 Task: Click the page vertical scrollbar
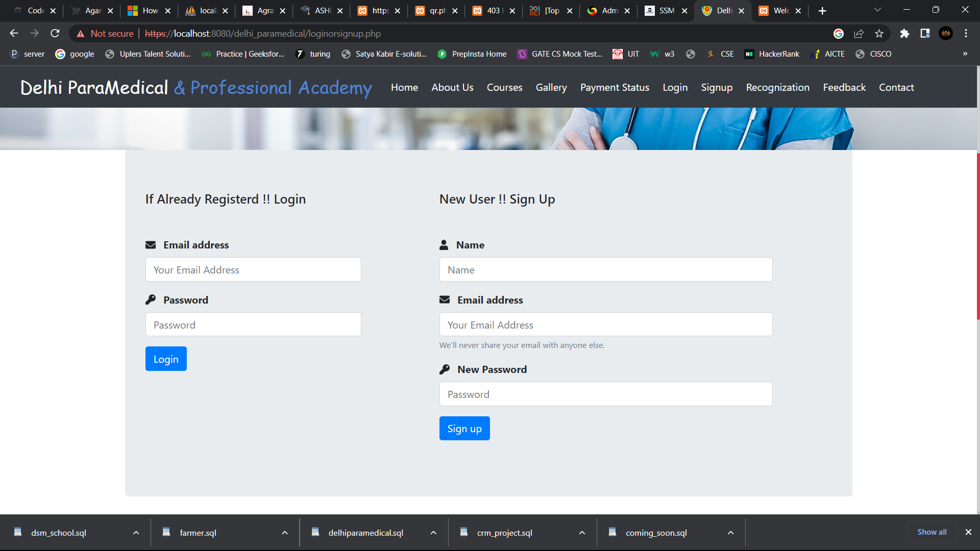(x=978, y=236)
